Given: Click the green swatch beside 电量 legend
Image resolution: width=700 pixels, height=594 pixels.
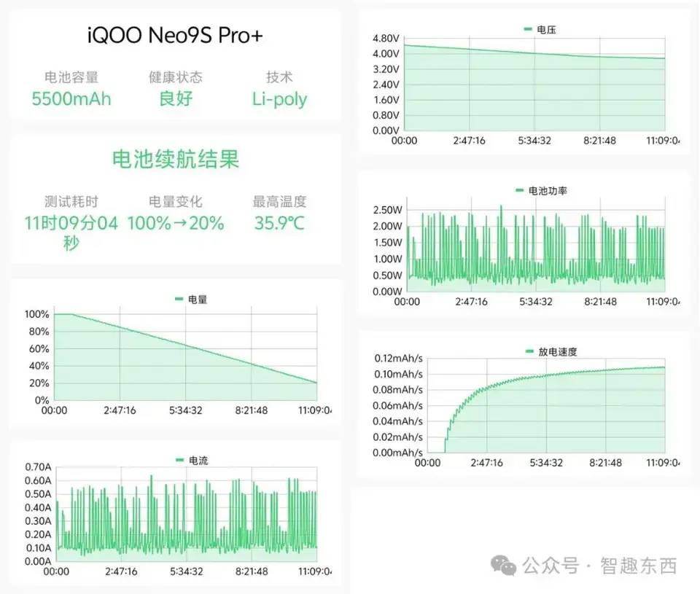Looking at the screenshot, I should pyautogui.click(x=179, y=299).
